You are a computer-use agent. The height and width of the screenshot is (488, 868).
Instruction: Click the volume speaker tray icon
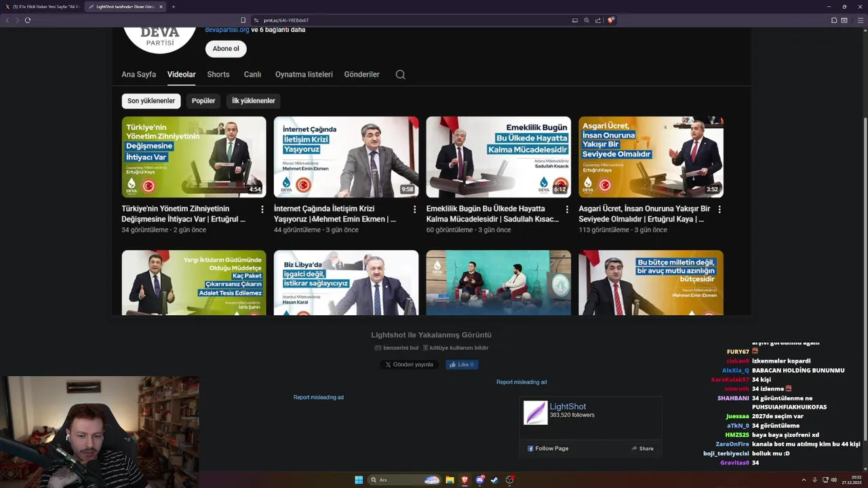(x=834, y=480)
